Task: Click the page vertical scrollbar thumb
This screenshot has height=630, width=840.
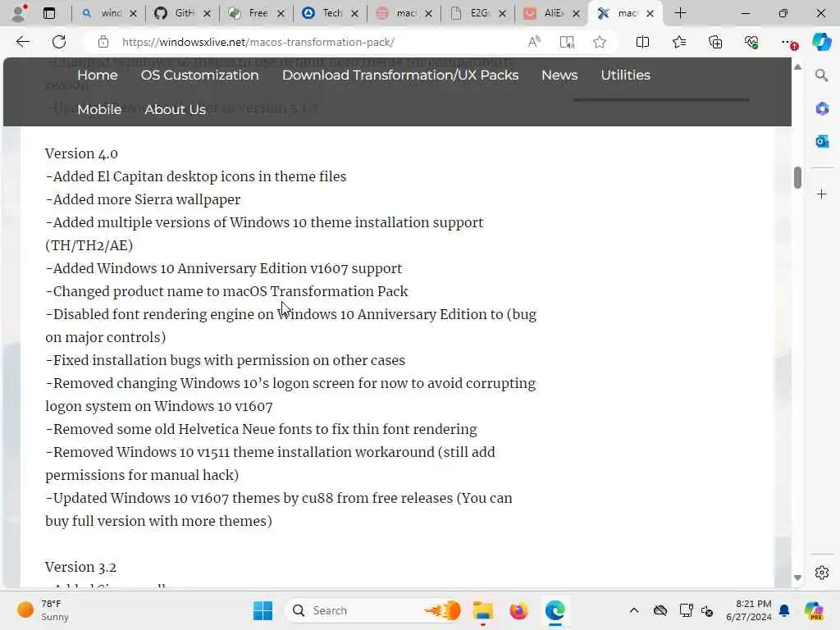Action: [x=797, y=177]
